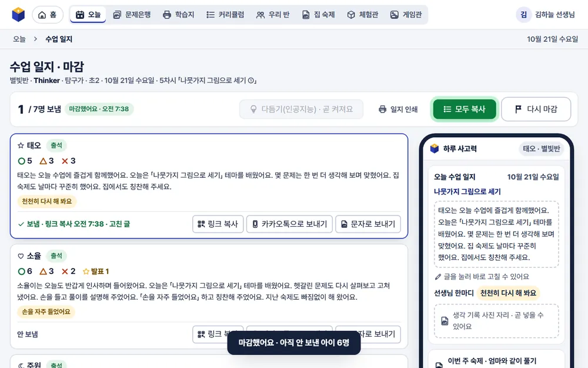Viewport: 588px width, 368px height.
Task: Click the 수업 일지 breadcrumb
Action: click(x=59, y=39)
